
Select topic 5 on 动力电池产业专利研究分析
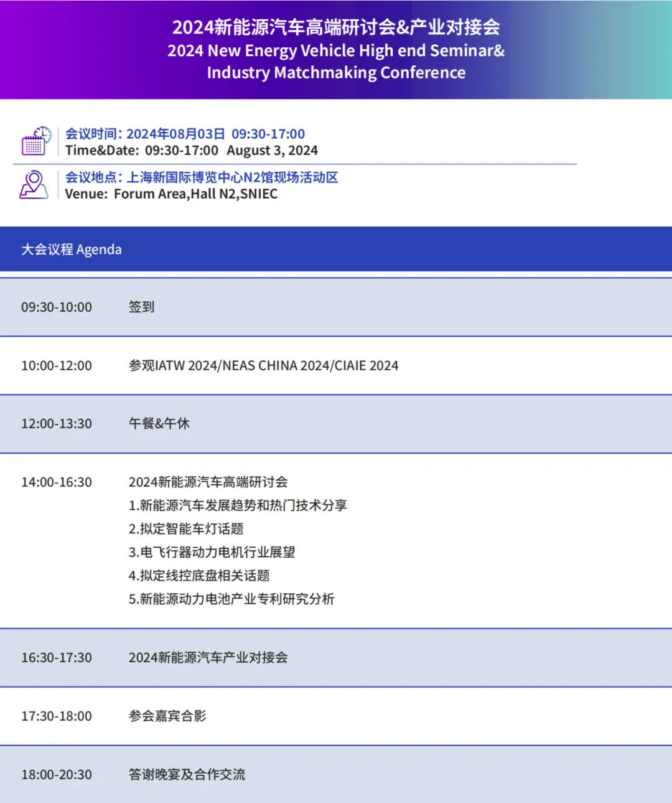click(231, 599)
